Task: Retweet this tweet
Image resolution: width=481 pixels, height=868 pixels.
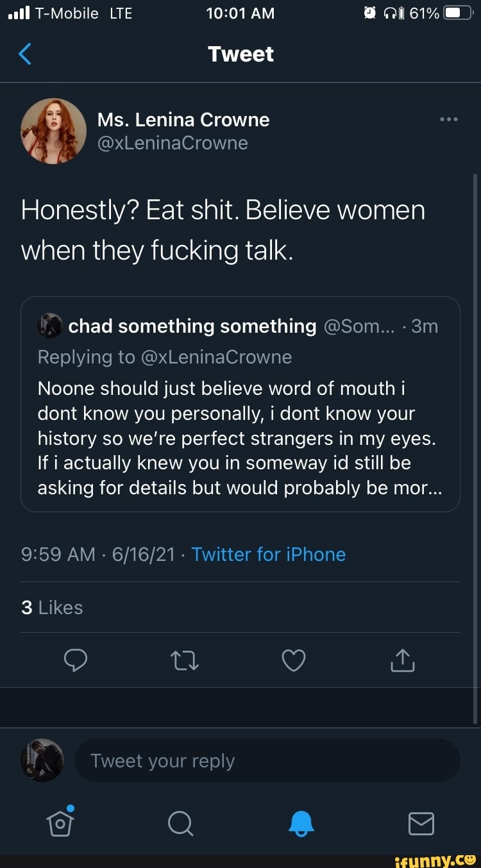Action: pyautogui.click(x=184, y=660)
